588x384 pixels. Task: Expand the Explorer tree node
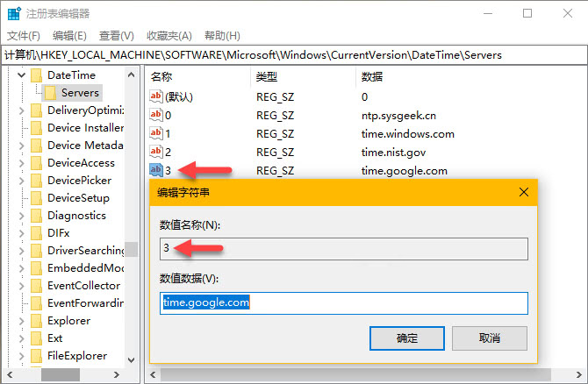(x=22, y=321)
